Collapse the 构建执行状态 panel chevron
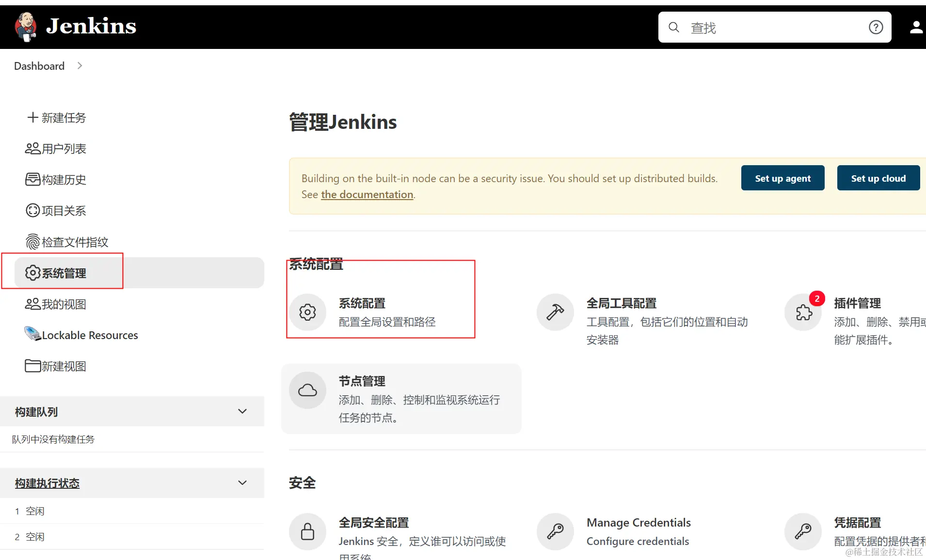Screen dimensions: 926x560 coord(242,482)
